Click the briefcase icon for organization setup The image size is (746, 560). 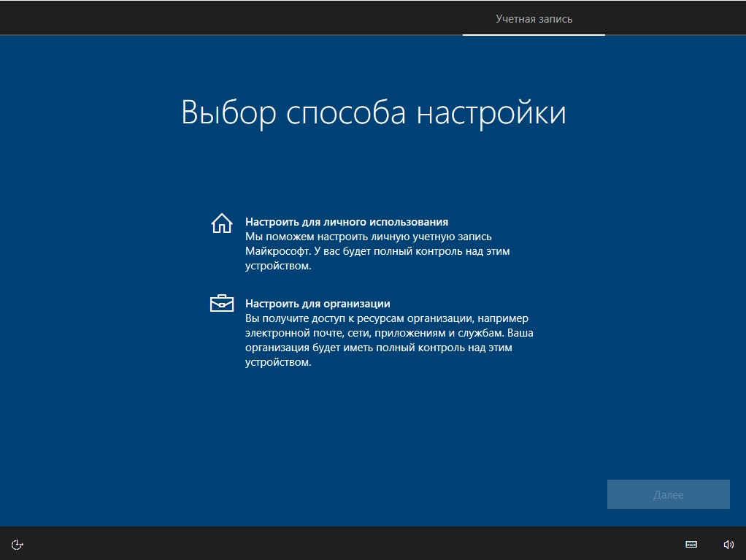tap(221, 304)
